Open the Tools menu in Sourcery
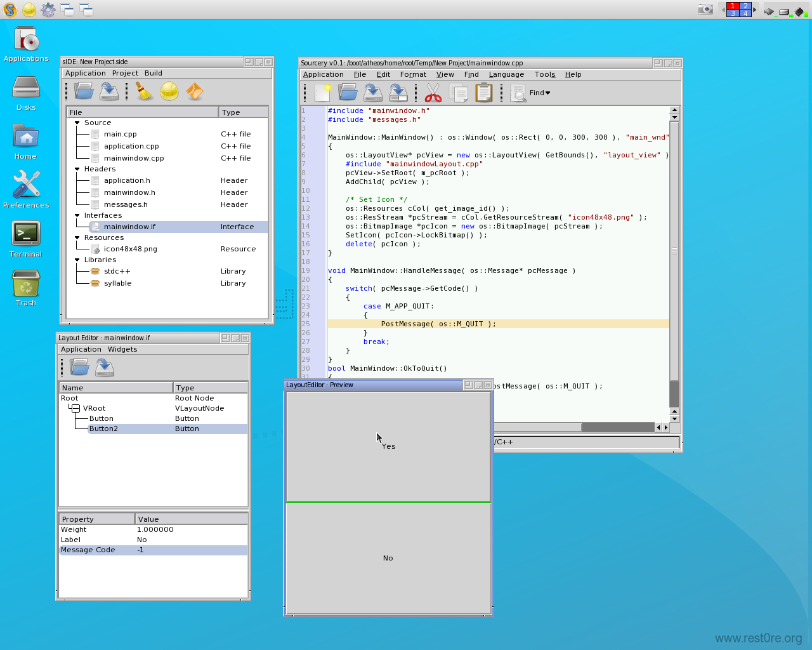 pos(545,74)
